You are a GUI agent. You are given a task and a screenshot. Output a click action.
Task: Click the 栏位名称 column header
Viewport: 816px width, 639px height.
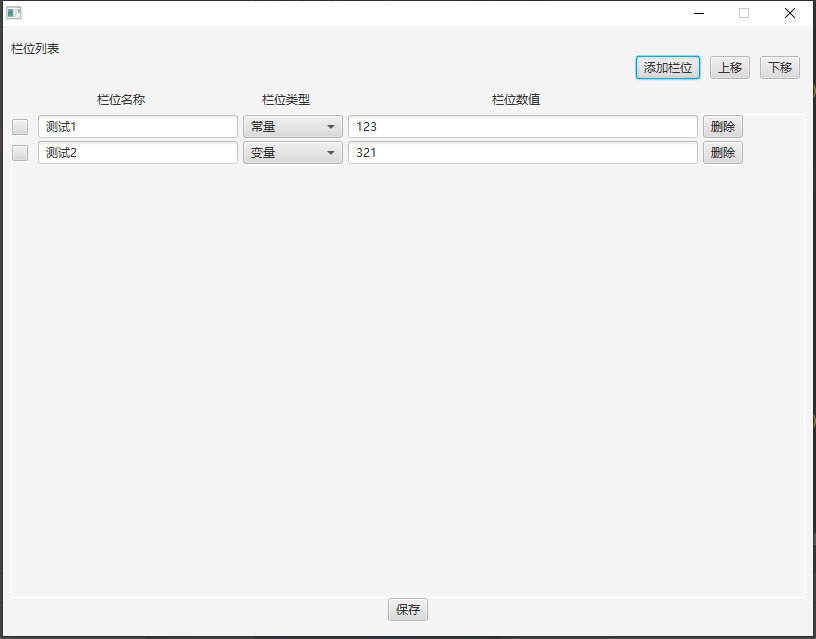pyautogui.click(x=121, y=100)
